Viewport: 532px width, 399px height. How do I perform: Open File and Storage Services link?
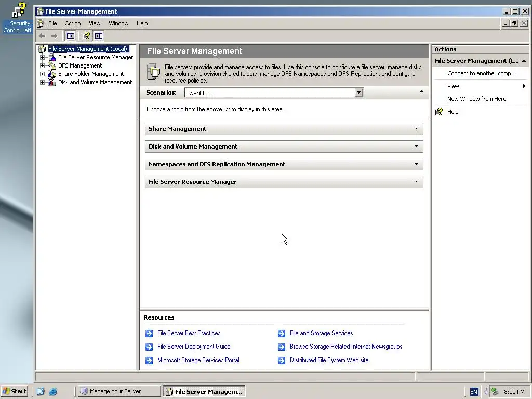[321, 333]
